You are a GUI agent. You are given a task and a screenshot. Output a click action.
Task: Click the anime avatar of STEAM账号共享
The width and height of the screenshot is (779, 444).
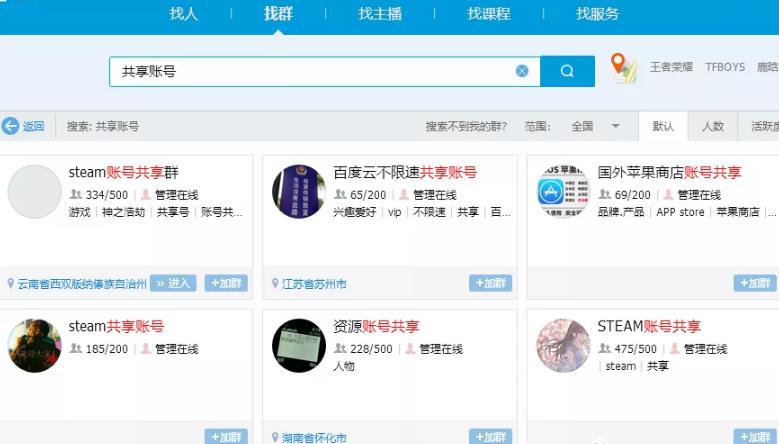coord(563,346)
